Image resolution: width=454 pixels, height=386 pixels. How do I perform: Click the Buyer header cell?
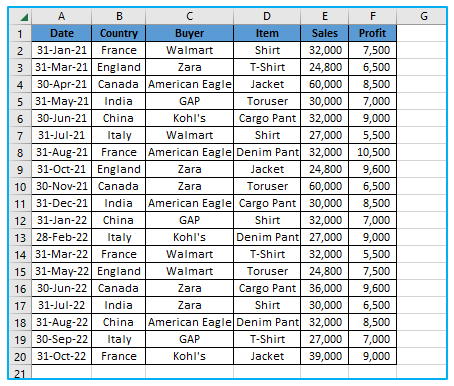pos(190,33)
